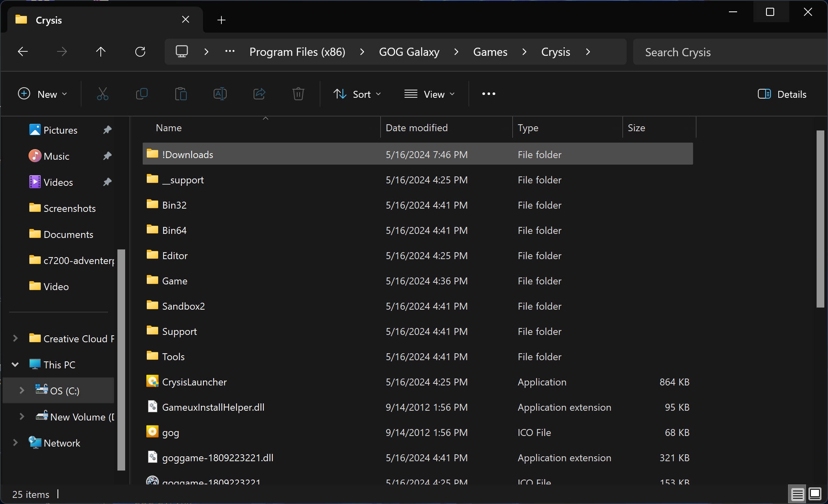Click Program Files (x86) breadcrumb
The image size is (828, 504).
(297, 52)
